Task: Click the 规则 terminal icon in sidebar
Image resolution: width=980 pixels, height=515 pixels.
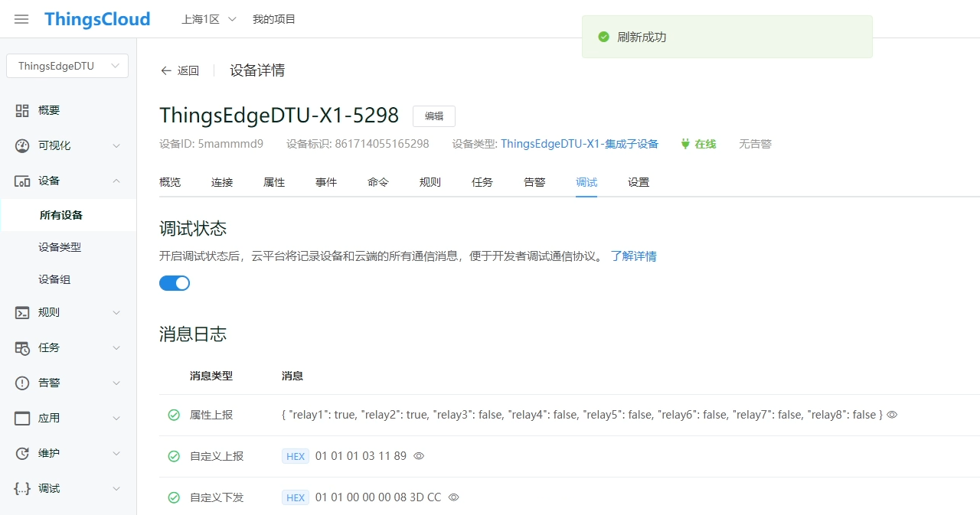Action: [x=22, y=312]
